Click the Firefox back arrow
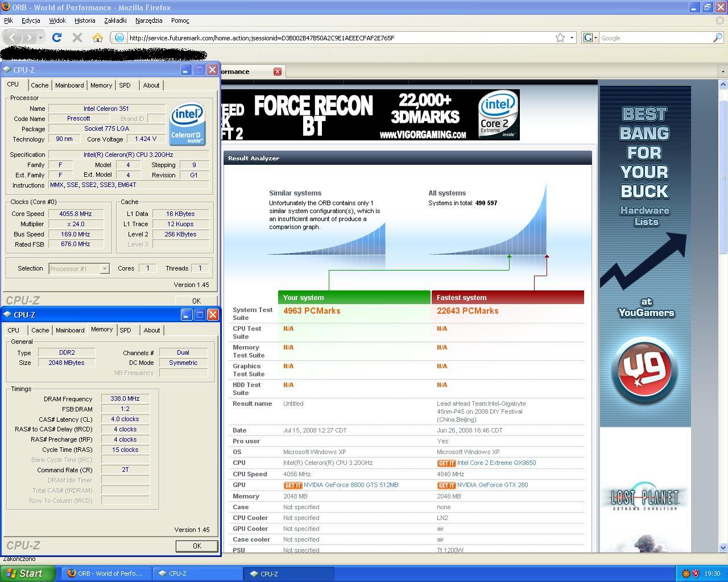Image resolution: width=728 pixels, height=582 pixels. [x=13, y=38]
